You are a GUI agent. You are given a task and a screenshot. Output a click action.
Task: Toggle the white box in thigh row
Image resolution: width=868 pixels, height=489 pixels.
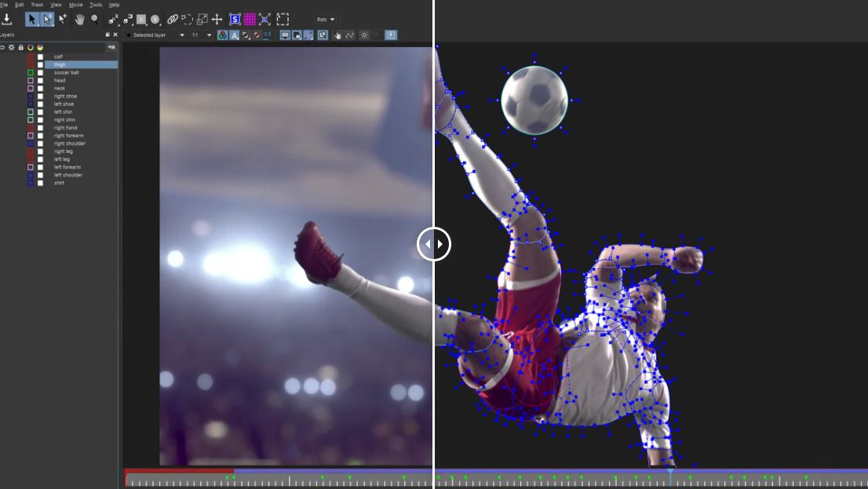40,65
